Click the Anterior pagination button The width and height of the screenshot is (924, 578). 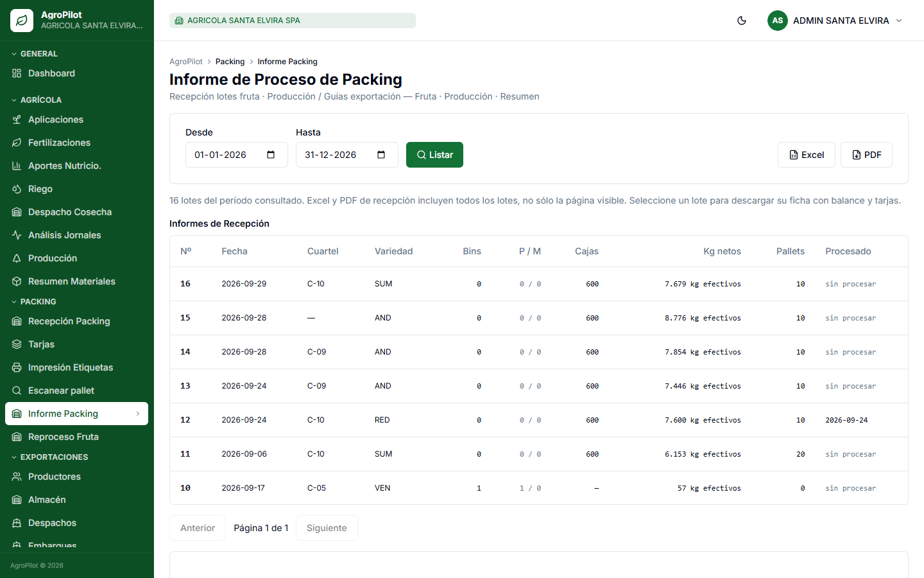pyautogui.click(x=198, y=528)
